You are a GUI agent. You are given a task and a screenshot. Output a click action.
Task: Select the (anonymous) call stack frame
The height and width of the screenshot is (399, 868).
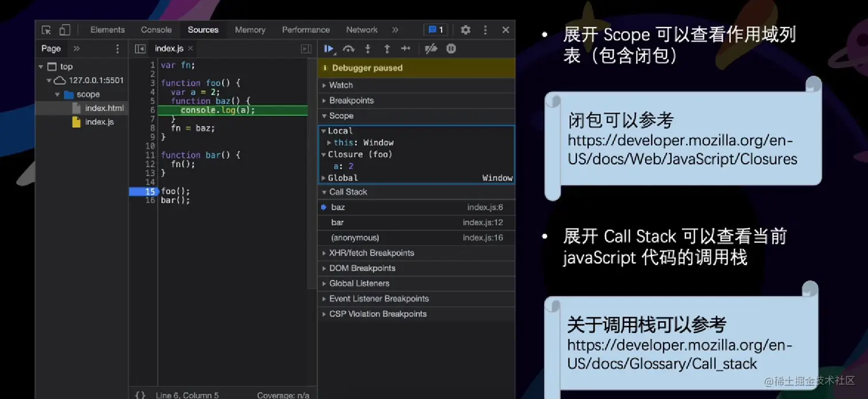[416, 238]
